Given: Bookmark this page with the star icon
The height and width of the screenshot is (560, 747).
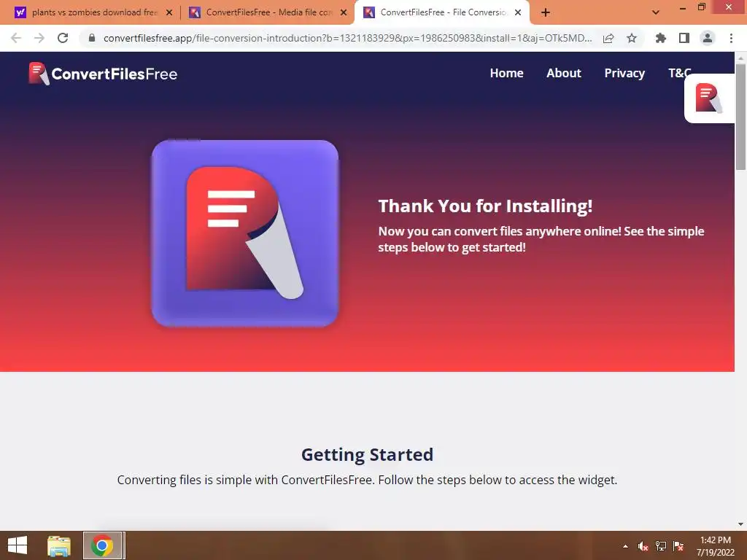Looking at the screenshot, I should [632, 38].
